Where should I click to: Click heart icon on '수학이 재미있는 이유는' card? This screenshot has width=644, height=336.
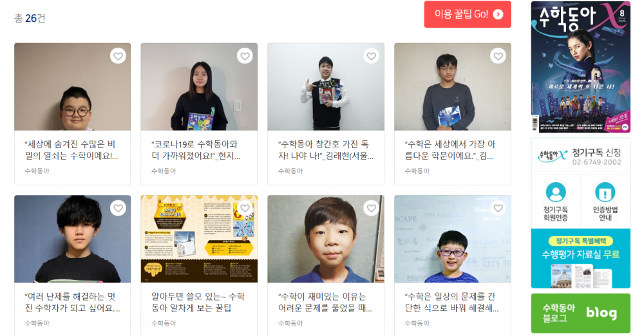pos(372,209)
